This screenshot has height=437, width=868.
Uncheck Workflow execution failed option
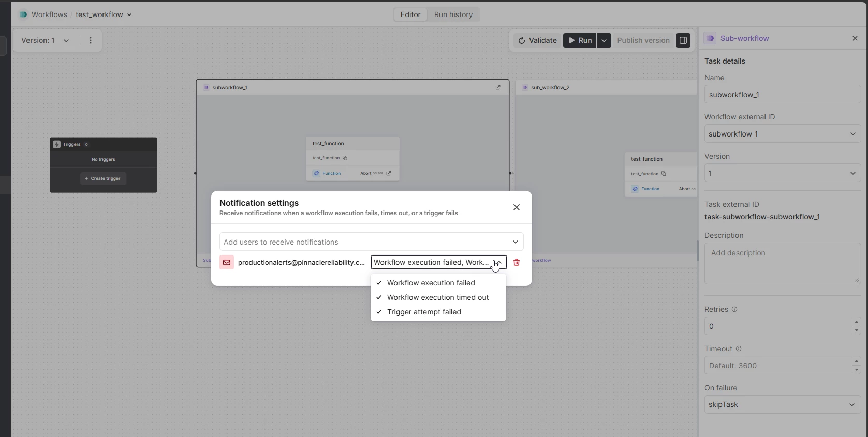438,283
